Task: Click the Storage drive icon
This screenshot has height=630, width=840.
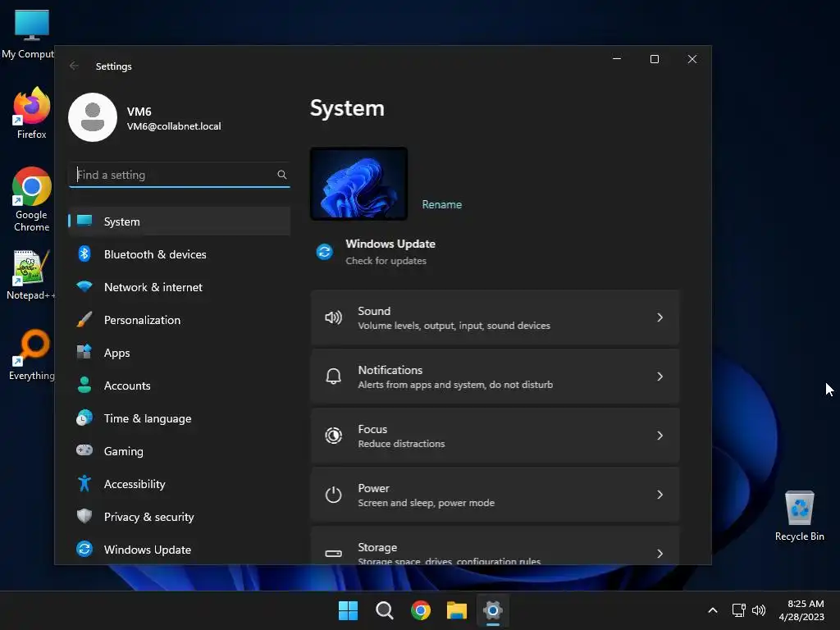Action: click(333, 554)
